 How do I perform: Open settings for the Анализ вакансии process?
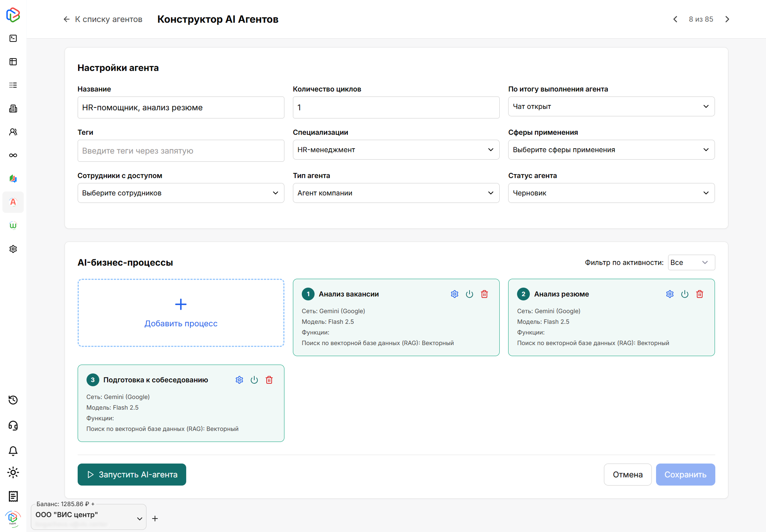[x=455, y=294]
